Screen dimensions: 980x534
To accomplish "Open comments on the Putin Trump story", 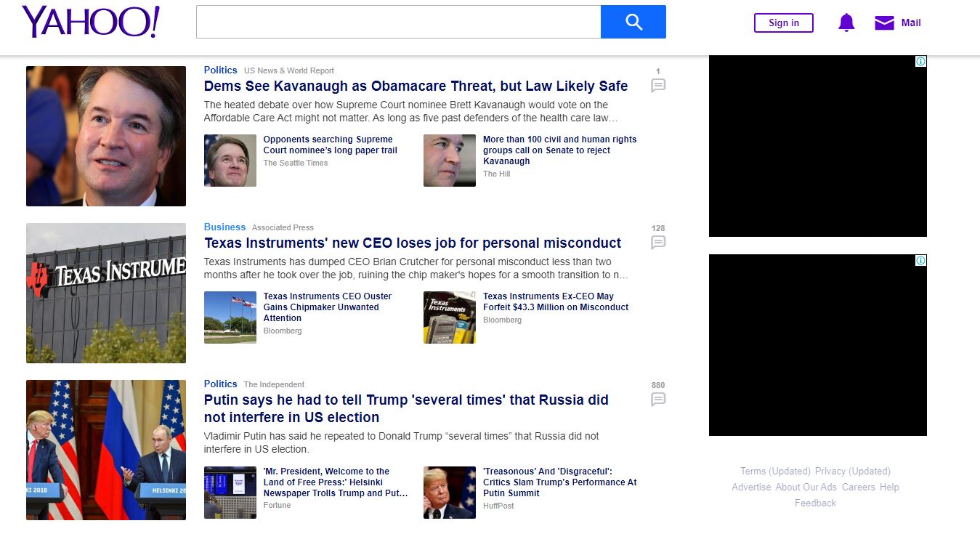I will (658, 399).
